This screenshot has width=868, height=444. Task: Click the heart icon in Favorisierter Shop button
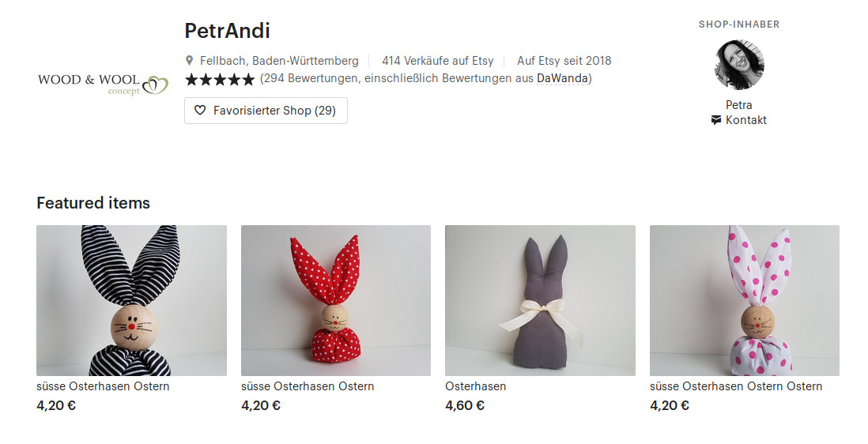[x=200, y=111]
